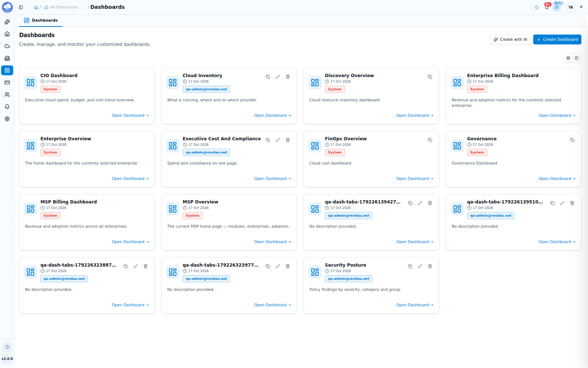Click the TA user avatar
The width and height of the screenshot is (588, 368).
(571, 7)
